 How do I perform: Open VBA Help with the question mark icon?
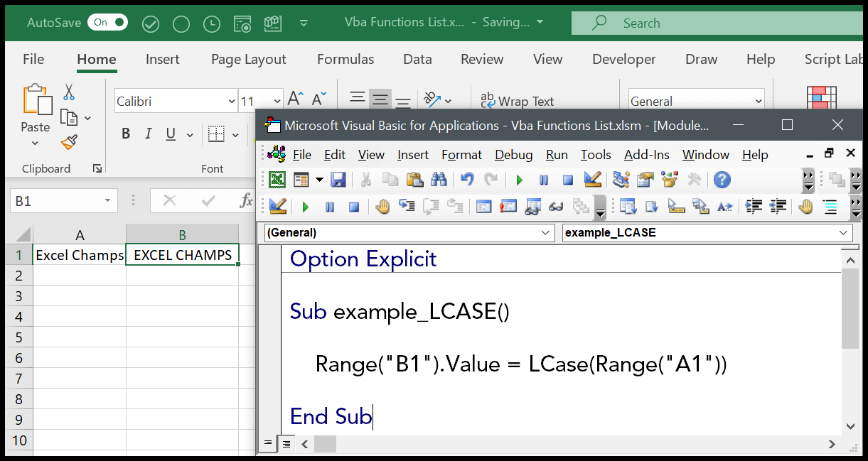click(x=722, y=180)
